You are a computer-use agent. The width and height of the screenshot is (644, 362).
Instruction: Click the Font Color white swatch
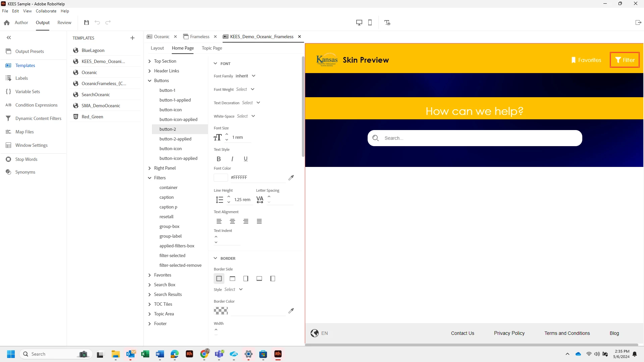[x=221, y=178]
